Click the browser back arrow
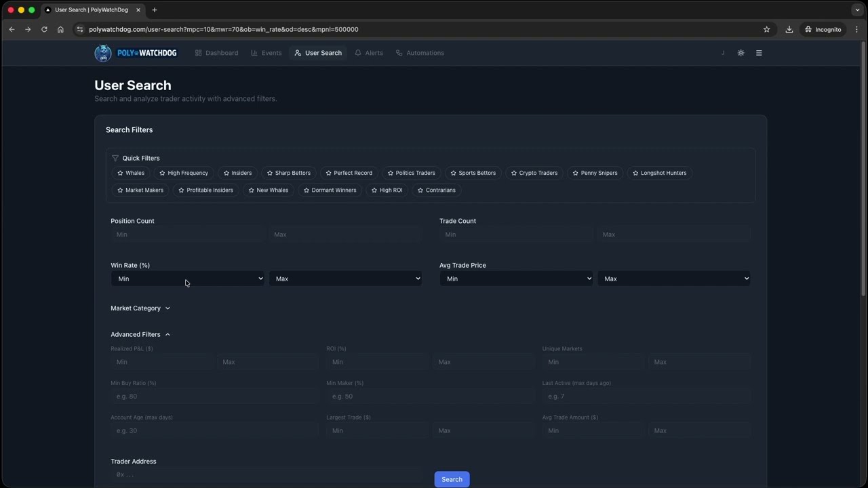Image resolution: width=868 pixels, height=488 pixels. (x=12, y=29)
